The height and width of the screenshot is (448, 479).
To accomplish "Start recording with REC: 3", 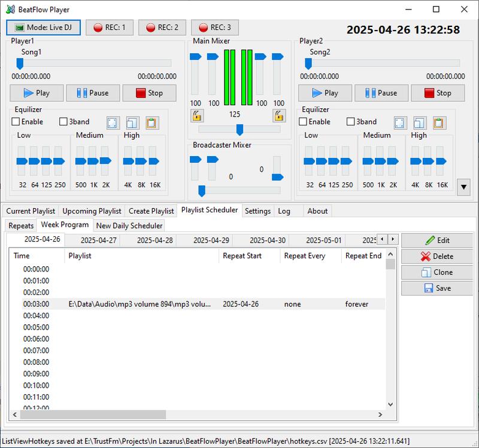I will pos(215,28).
